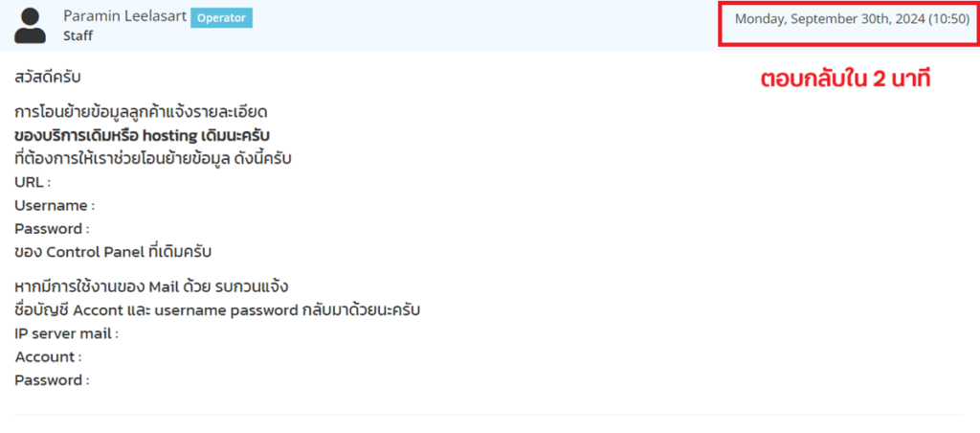Click the IP server mail : line

(66, 333)
